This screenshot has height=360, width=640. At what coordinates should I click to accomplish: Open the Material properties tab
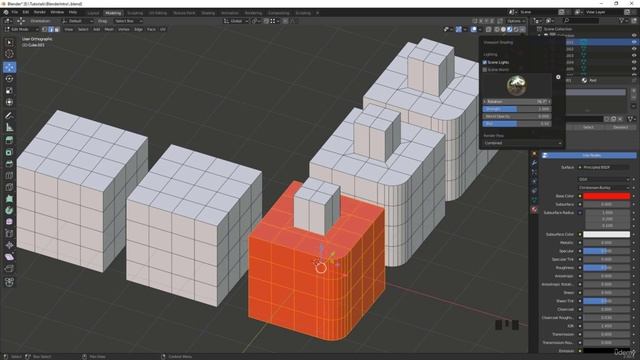534,209
